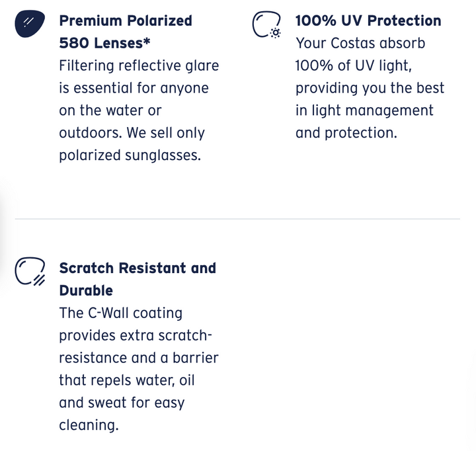Click the 'outdoors. We sell only' text line

point(132,133)
